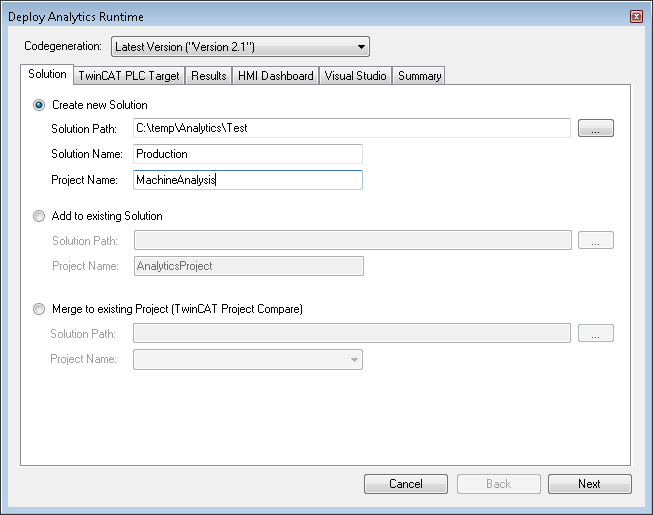Open the HMI Dashboard tab

(276, 76)
